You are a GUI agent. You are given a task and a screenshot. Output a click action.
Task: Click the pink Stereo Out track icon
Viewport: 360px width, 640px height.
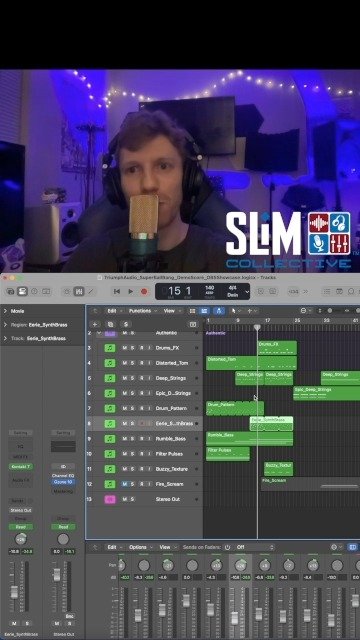click(110, 499)
